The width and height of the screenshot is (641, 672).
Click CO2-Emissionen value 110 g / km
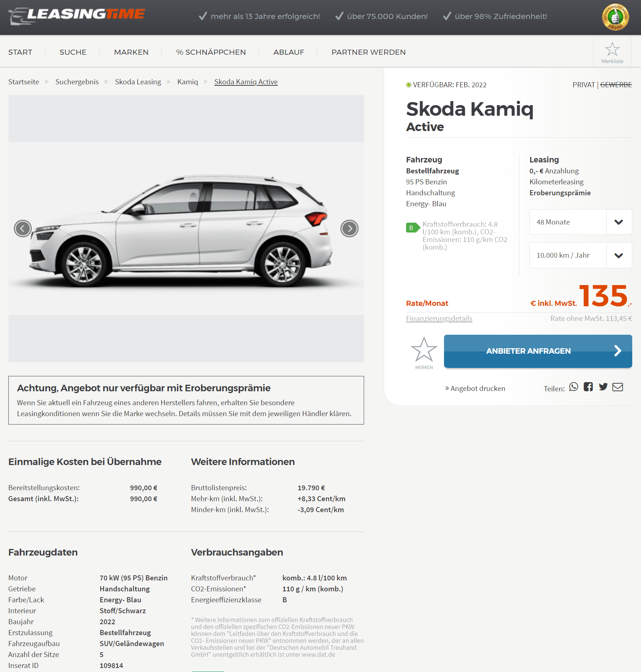point(313,589)
